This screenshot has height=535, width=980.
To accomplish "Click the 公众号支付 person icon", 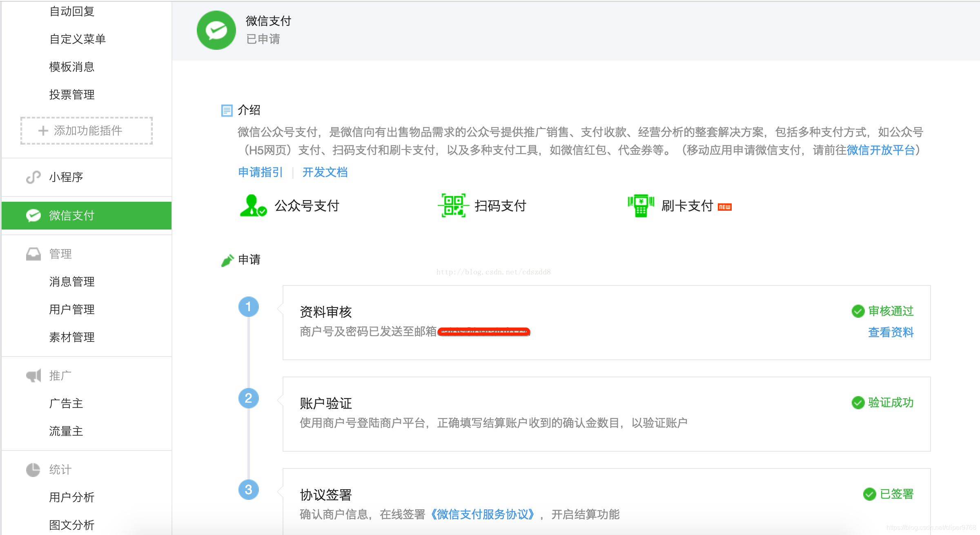I will click(253, 206).
